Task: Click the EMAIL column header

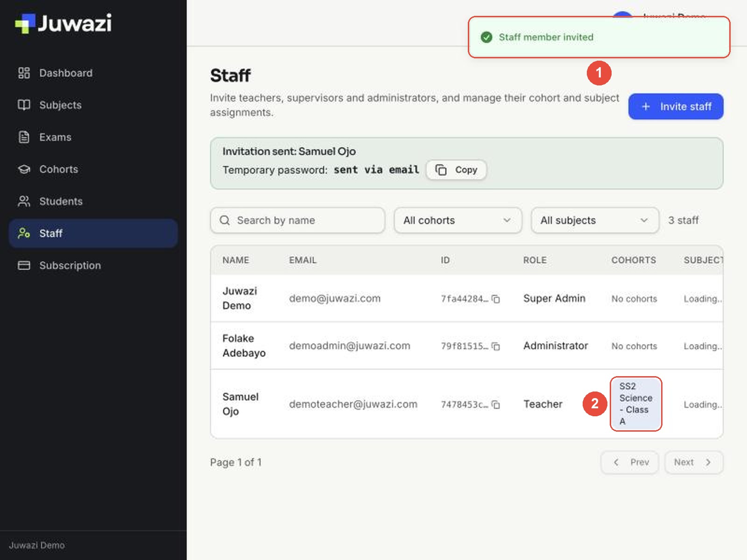Action: pos(303,260)
